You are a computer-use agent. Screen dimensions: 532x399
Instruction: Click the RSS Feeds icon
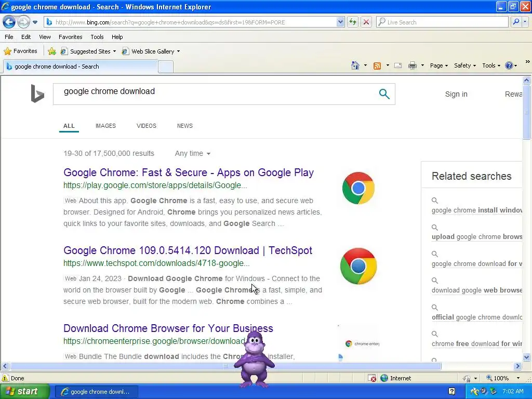pyautogui.click(x=377, y=66)
